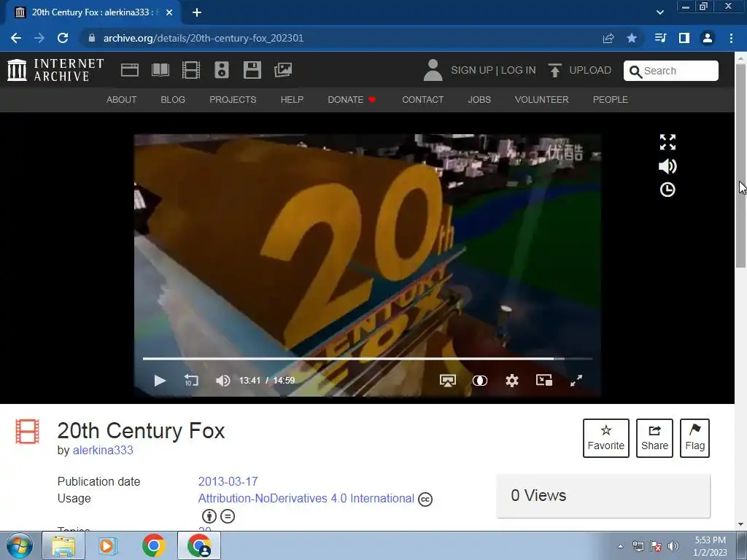Favorite this 20th Century Fox item
This screenshot has height=560, width=747.
(x=606, y=438)
